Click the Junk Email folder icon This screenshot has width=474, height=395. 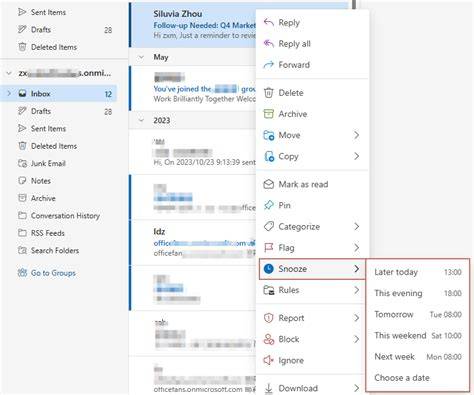22,163
